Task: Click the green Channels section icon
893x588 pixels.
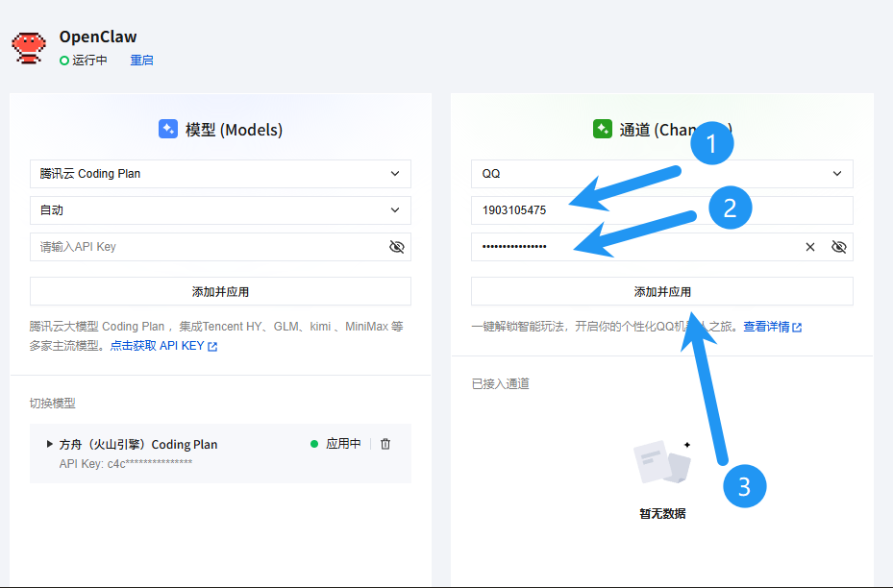Action: point(603,129)
